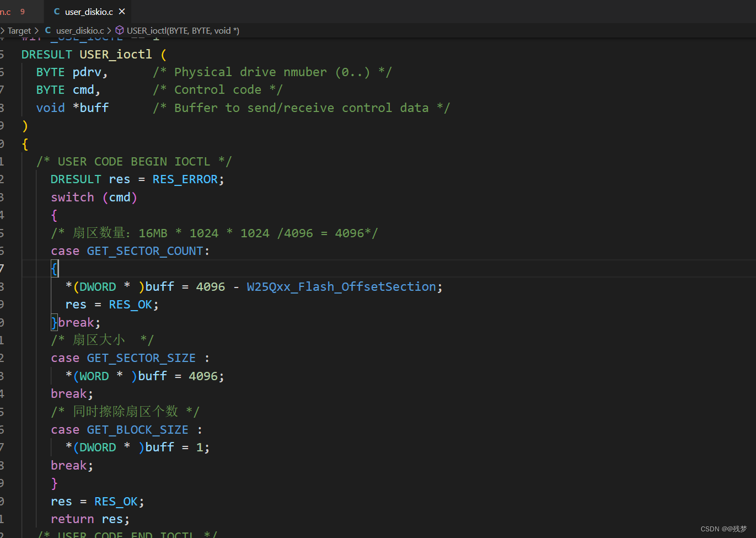Click the C file icon in the tab

tap(57, 12)
